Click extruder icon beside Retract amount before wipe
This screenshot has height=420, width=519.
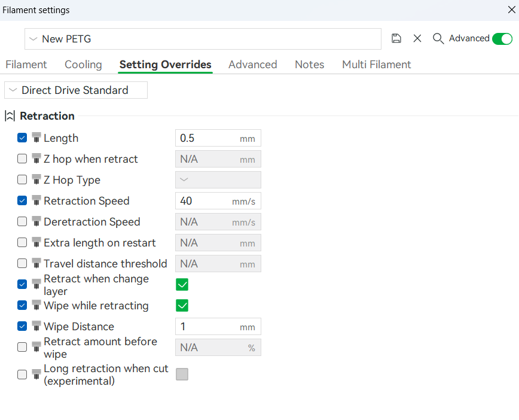pos(36,347)
